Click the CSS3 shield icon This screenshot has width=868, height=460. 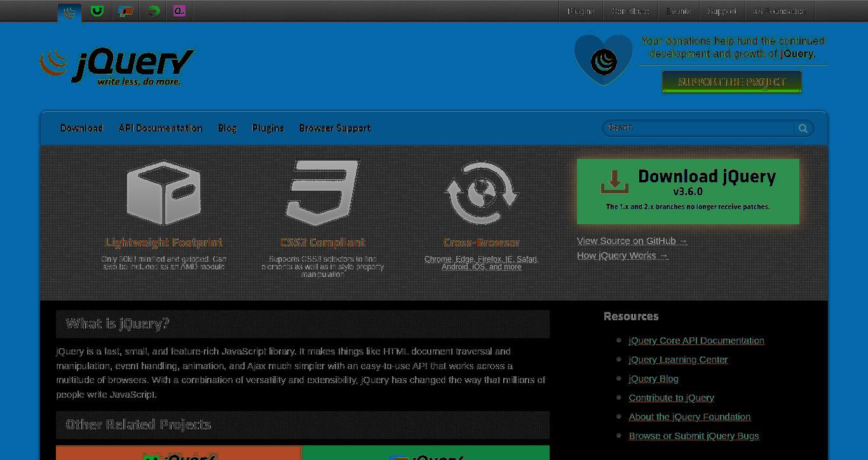pyautogui.click(x=323, y=193)
